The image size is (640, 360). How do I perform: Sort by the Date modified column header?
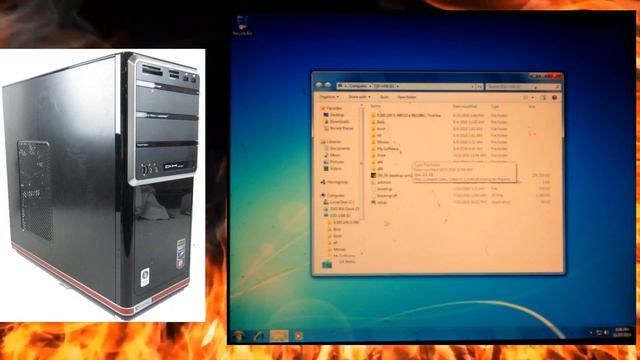(x=464, y=106)
